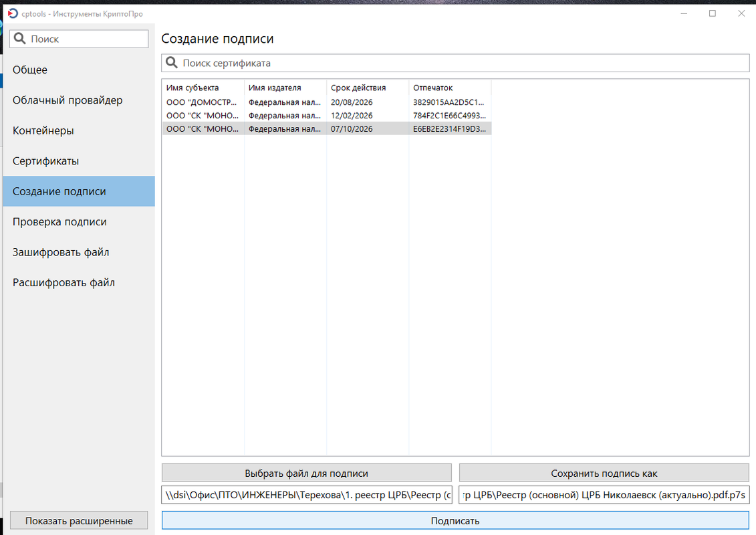This screenshot has width=756, height=535.
Task: Close the cptools window
Action: point(741,13)
